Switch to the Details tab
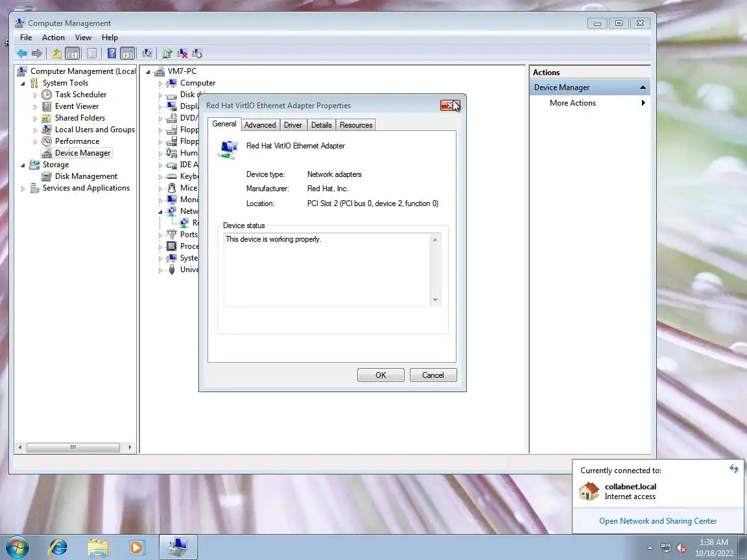Screen dimensions: 747x560 (x=321, y=124)
